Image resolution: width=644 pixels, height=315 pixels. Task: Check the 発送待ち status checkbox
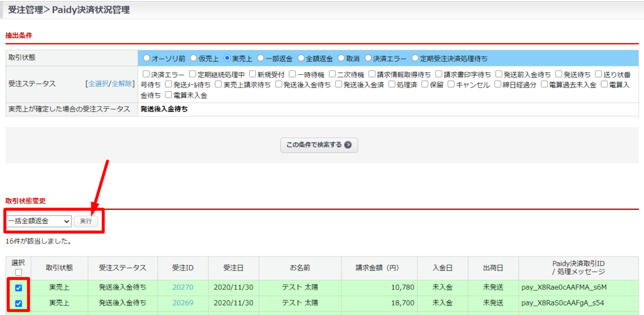558,74
